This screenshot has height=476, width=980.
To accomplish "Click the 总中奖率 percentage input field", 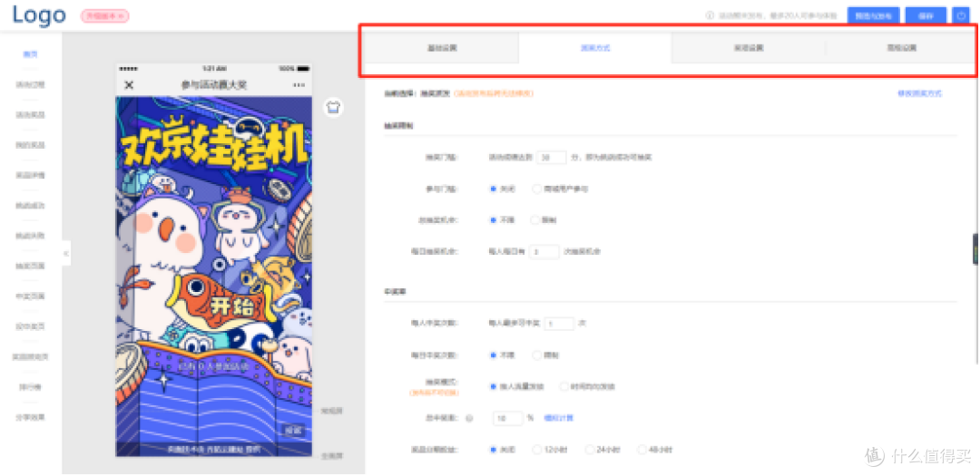I will point(508,418).
